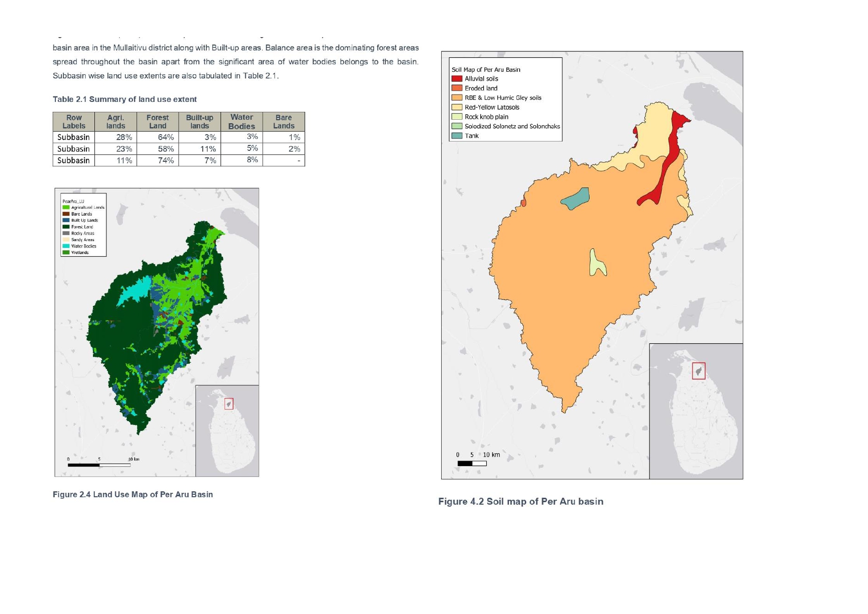The width and height of the screenshot is (868, 614).
Task: Click the Water Bodies column header
Action: click(241, 122)
